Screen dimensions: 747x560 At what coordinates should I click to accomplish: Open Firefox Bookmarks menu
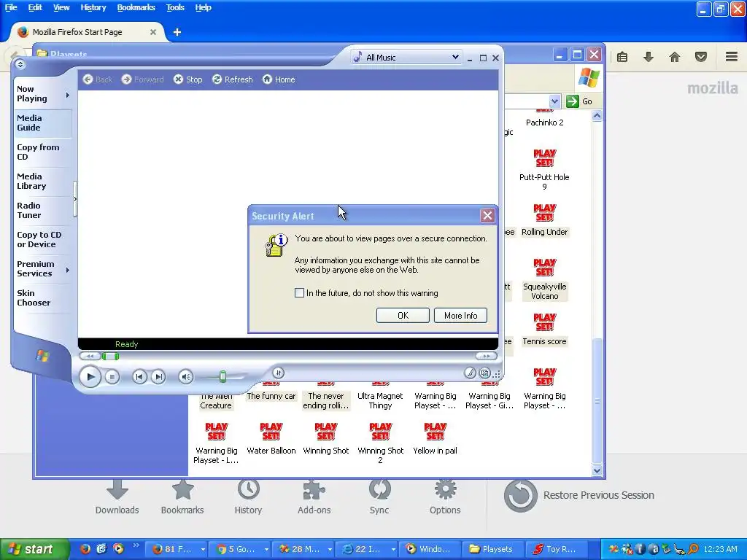[136, 7]
